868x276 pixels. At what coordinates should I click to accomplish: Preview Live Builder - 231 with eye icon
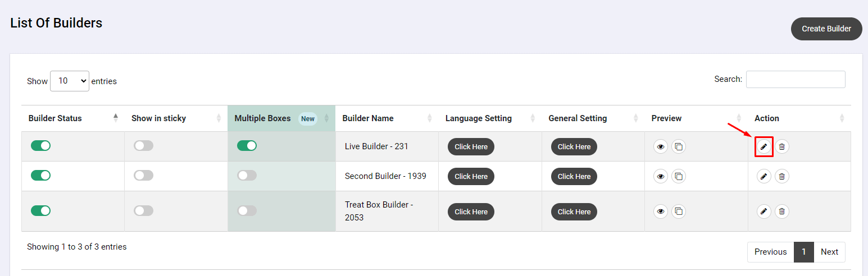[x=661, y=147]
